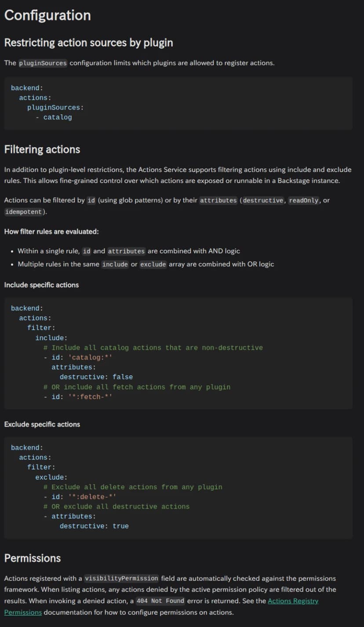
Task: Click the 'destructive: true' code line
Action: tap(94, 526)
